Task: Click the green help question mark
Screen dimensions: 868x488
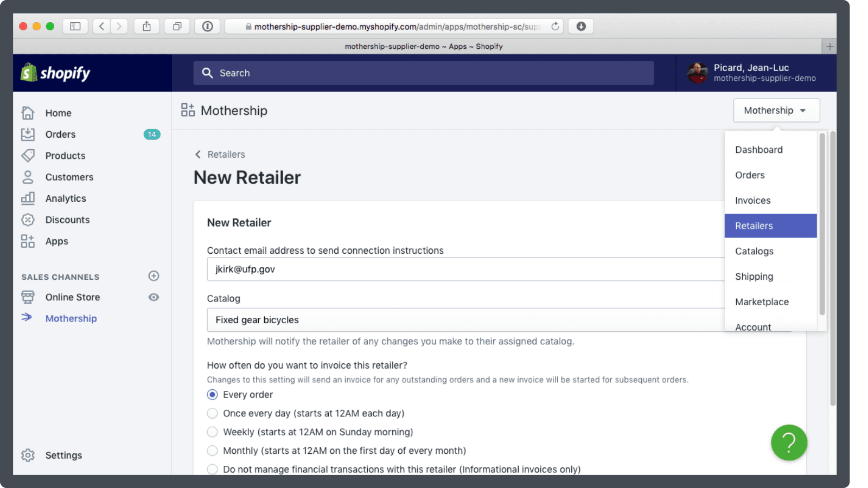Action: pos(789,442)
